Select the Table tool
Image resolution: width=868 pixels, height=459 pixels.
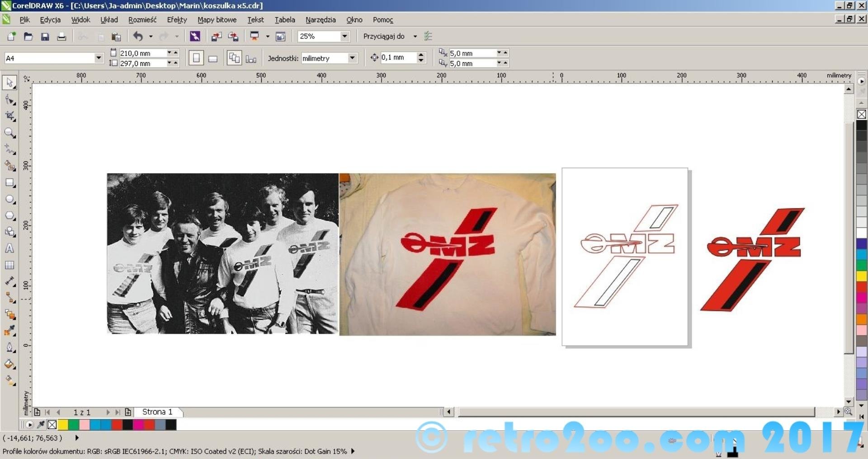pyautogui.click(x=9, y=265)
